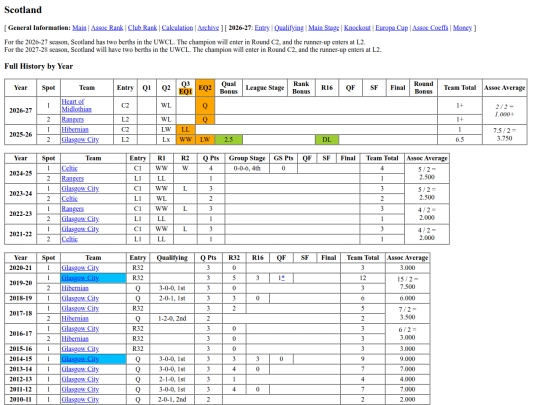
Task: Open Glasgow City link in 2010-11 row
Action: pyautogui.click(x=80, y=399)
